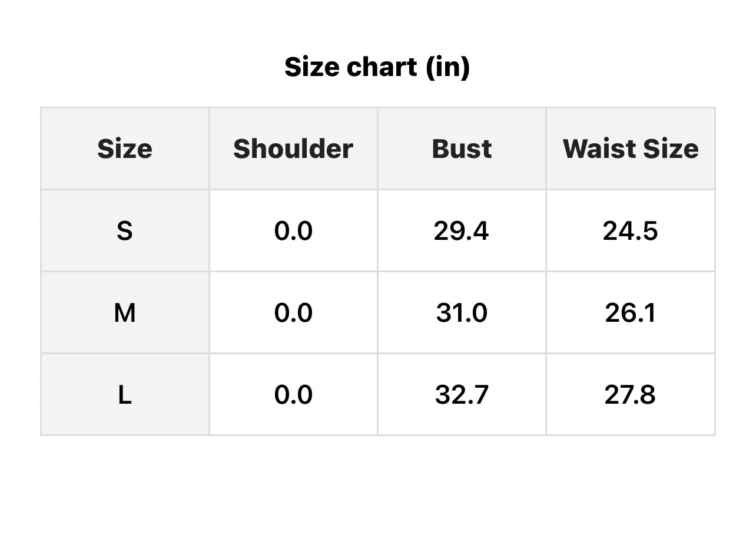Select the 'Shoulder' column header
Viewport: 756px width, 541px height.
(293, 149)
